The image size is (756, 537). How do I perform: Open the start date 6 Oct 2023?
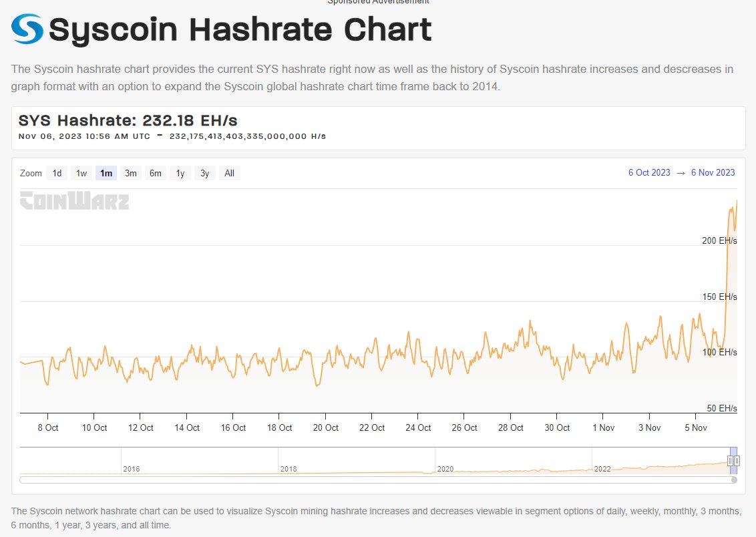tap(650, 172)
